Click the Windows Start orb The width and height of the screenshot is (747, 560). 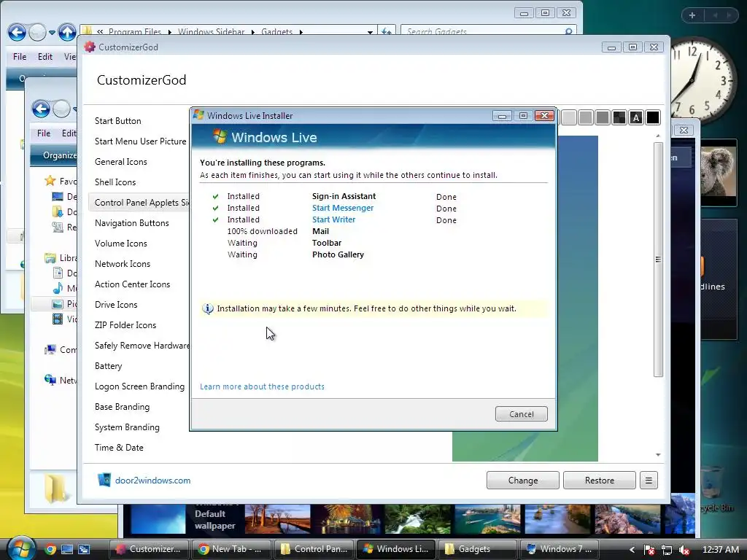(x=20, y=549)
